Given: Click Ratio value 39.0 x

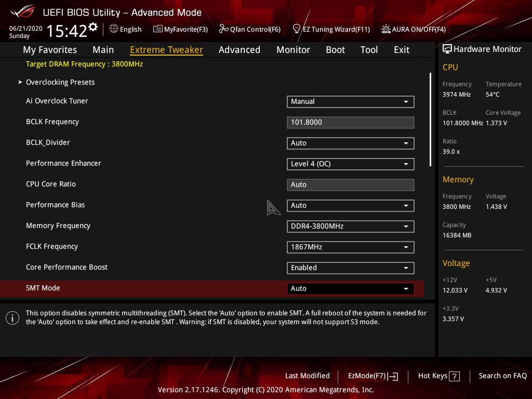Looking at the screenshot, I should pos(451,152).
